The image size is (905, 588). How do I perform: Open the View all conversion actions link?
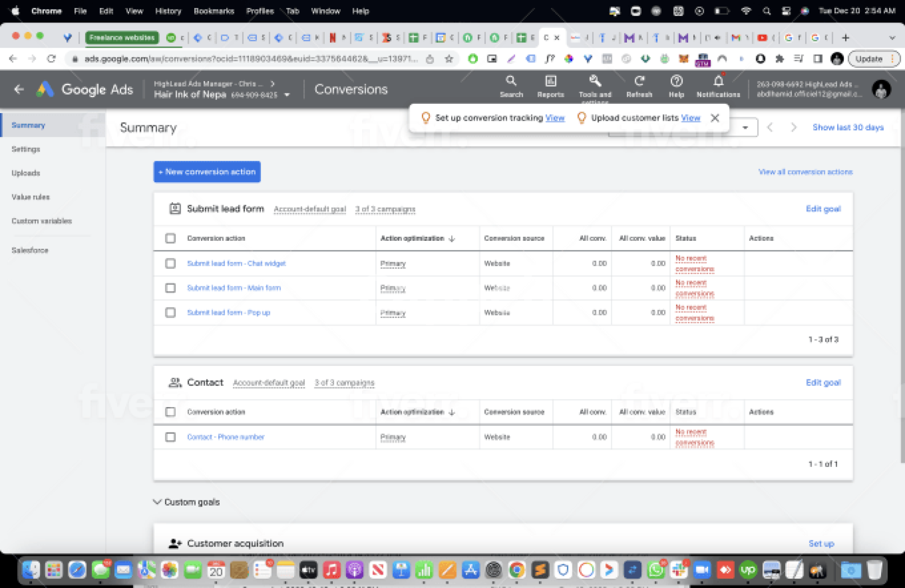coord(805,172)
